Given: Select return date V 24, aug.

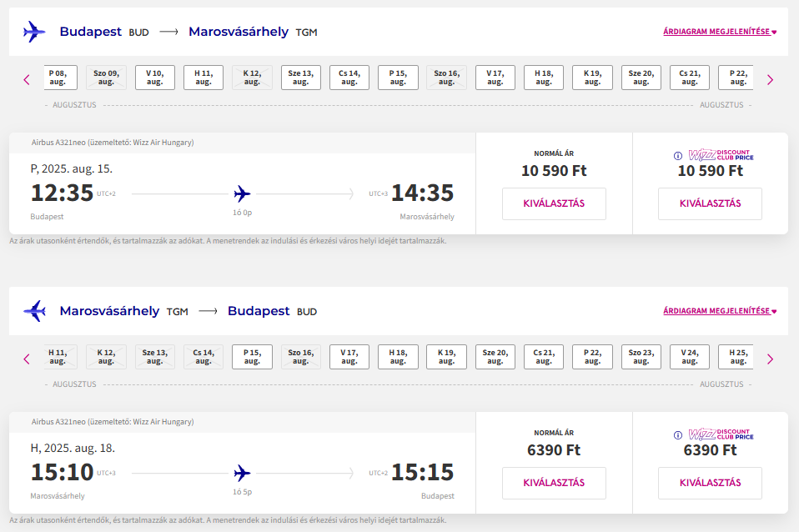Looking at the screenshot, I should click(690, 357).
